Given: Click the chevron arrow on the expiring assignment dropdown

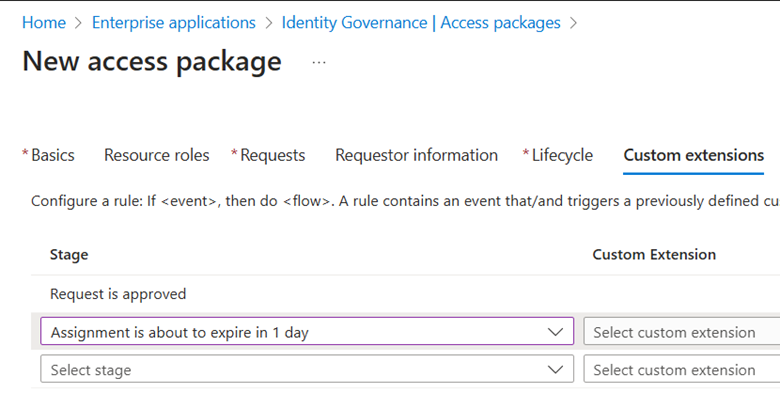Looking at the screenshot, I should coord(556,332).
